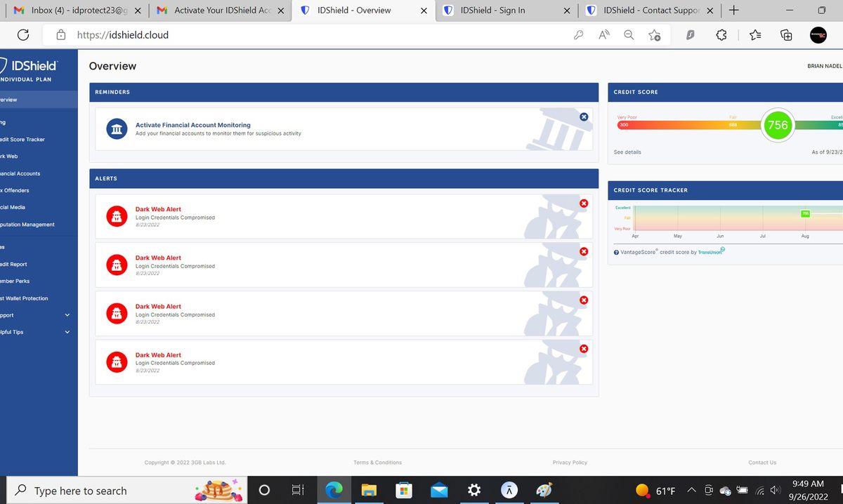
Task: Open the Mail app from the taskbar
Action: click(x=439, y=489)
